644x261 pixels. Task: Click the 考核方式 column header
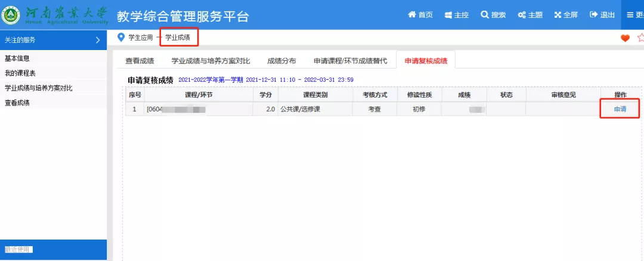click(374, 95)
